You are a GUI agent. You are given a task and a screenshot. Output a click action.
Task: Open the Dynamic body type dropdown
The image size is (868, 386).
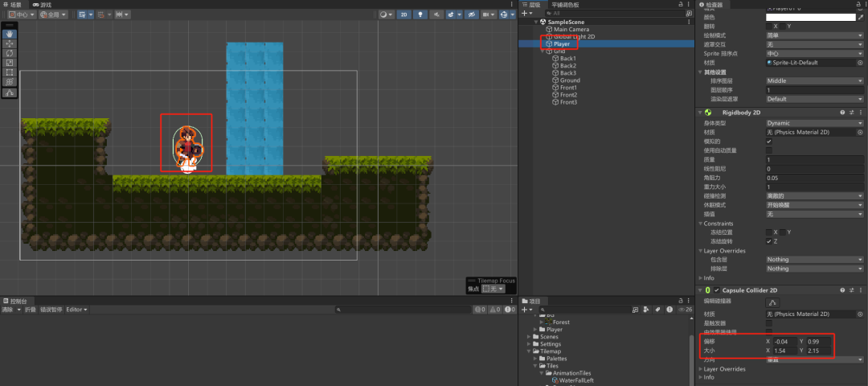[x=814, y=123]
